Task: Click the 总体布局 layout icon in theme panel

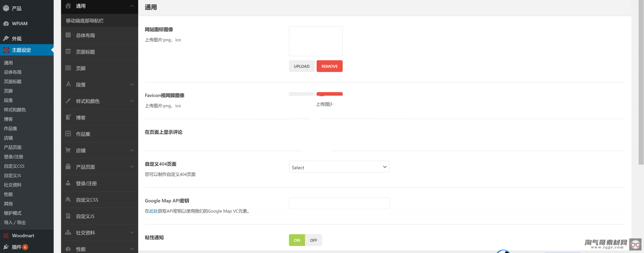Action: (68, 35)
